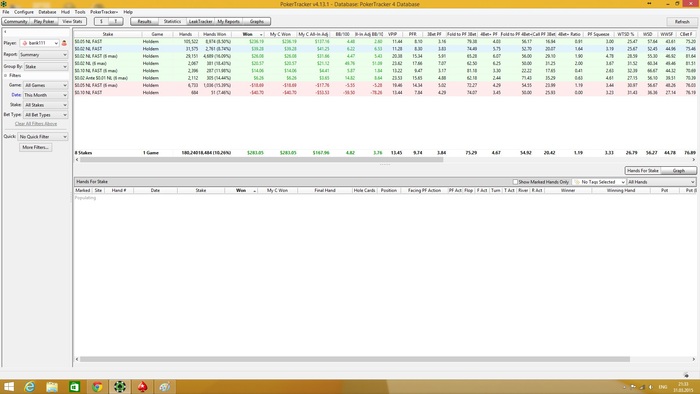Open the Windows Store taskbar icon

75,386
